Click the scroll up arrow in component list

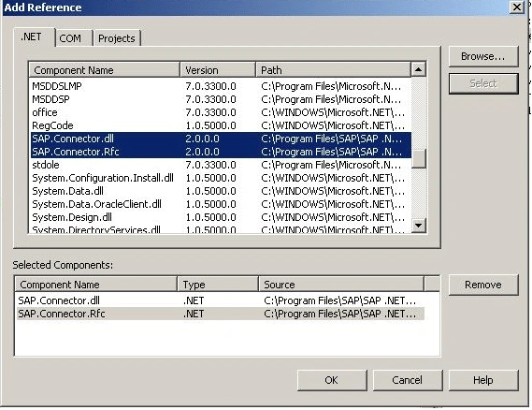(x=418, y=69)
